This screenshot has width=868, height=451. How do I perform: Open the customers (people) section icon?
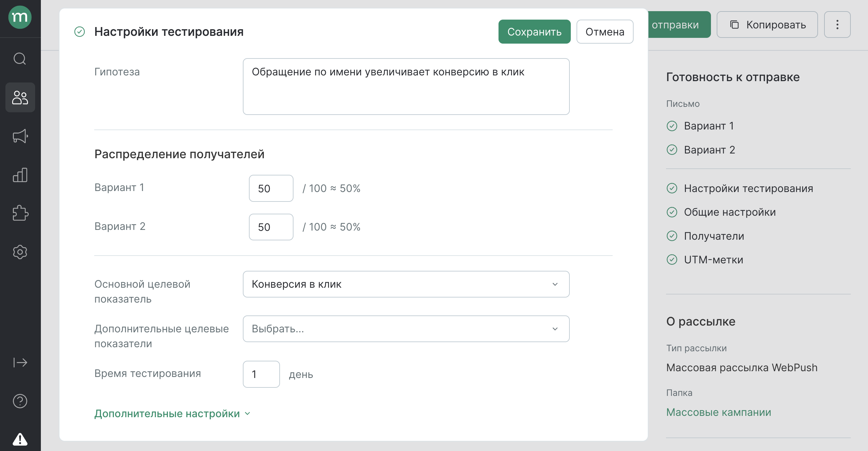click(20, 97)
